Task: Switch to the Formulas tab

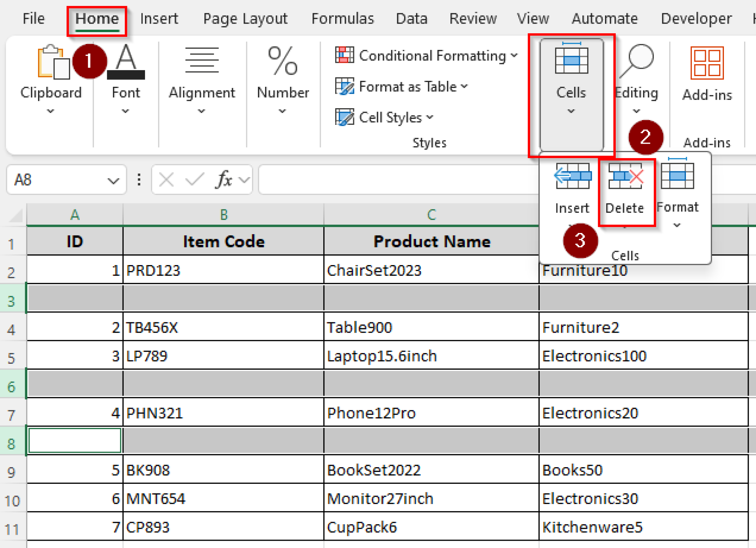Action: 342,18
